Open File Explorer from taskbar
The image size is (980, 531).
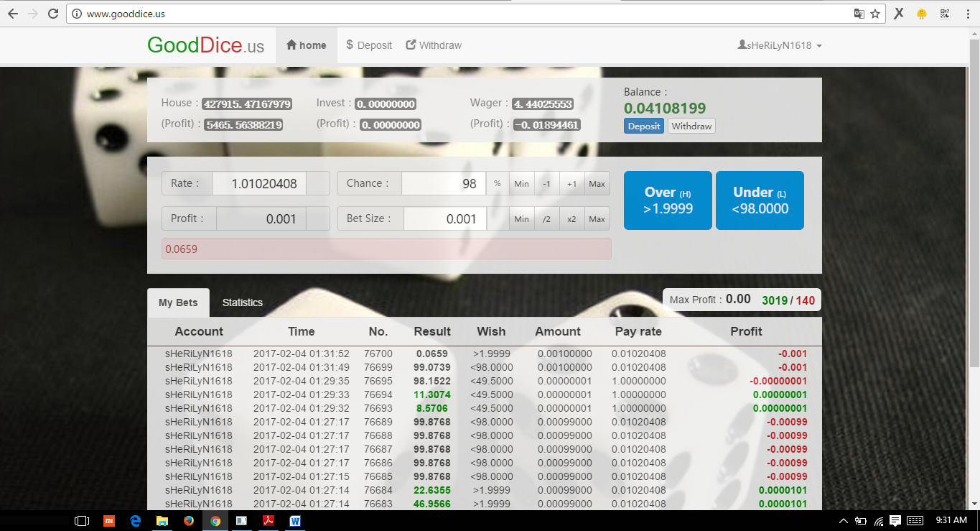pyautogui.click(x=162, y=520)
